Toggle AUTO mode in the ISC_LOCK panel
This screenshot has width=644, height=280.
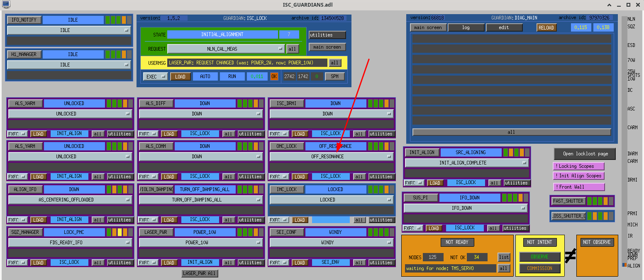[205, 76]
